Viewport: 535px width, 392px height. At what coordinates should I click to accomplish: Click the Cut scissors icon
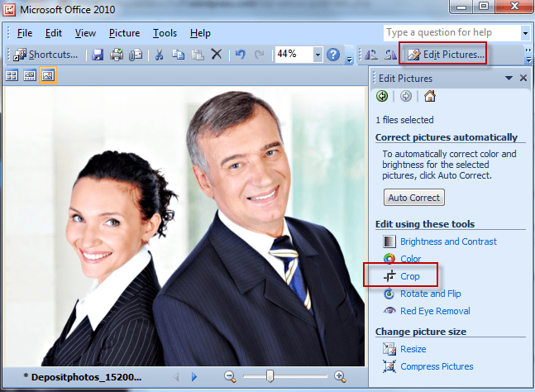coord(160,55)
